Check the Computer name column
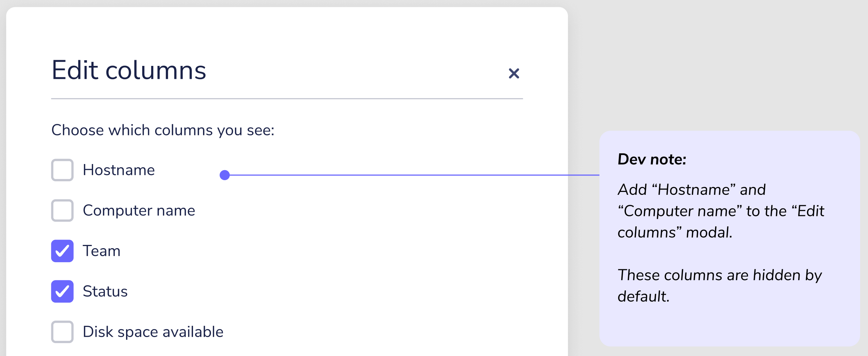868x356 pixels. tap(62, 211)
